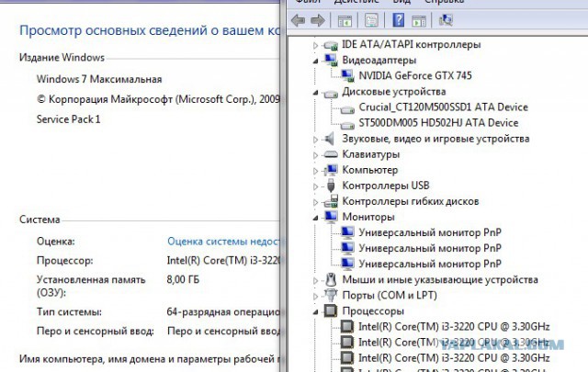This screenshot has height=372, width=588.
Task: Open the Оценка системы link in System window
Action: point(224,242)
